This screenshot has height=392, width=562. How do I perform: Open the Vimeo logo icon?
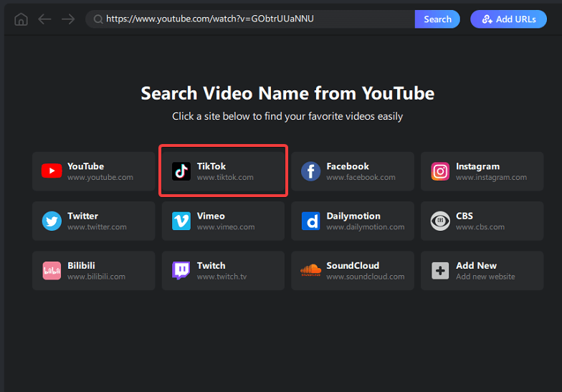tap(181, 221)
